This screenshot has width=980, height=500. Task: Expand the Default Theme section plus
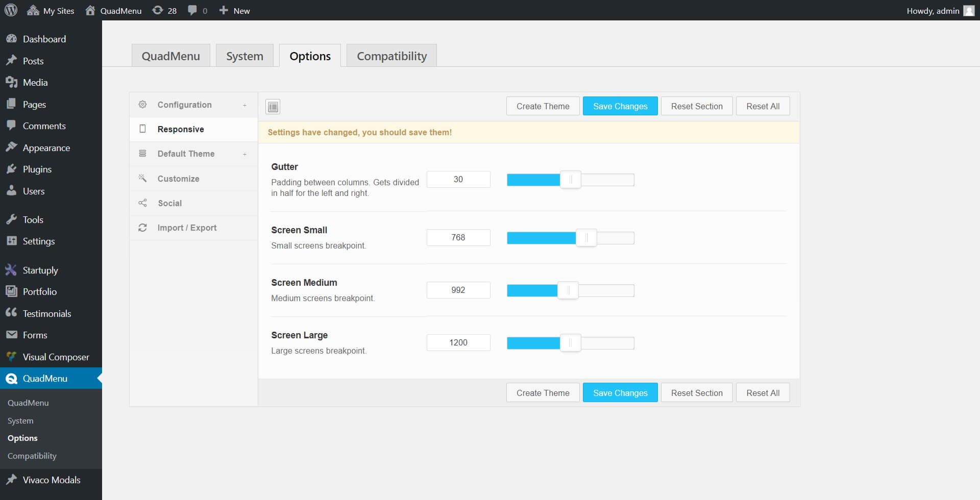tap(245, 154)
